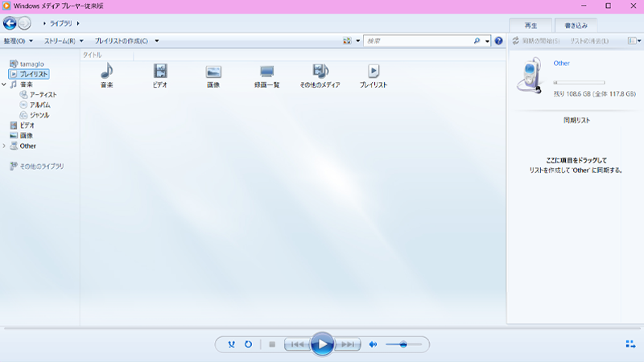Toggle shuffle playback mode
Viewport: 644px width, 362px height.
click(x=231, y=344)
